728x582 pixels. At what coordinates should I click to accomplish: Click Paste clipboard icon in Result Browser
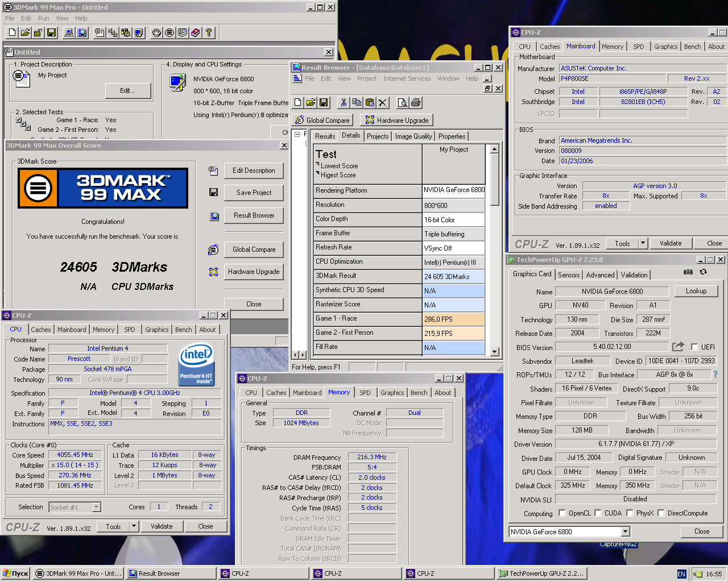pos(370,103)
